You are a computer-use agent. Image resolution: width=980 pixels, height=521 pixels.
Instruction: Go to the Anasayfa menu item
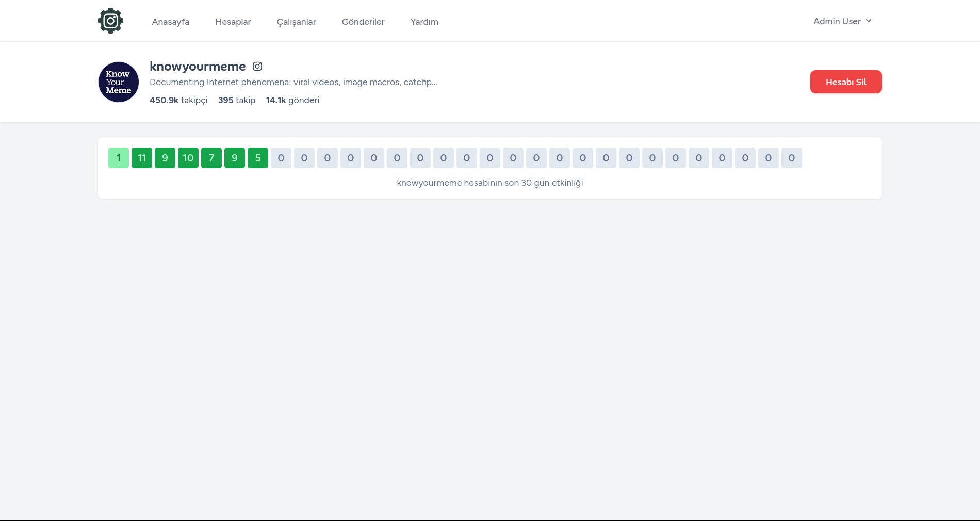[x=170, y=22]
